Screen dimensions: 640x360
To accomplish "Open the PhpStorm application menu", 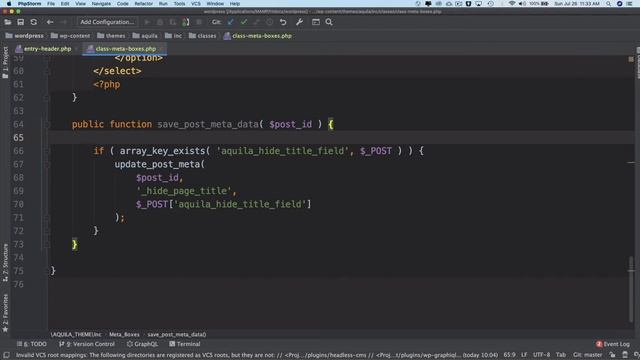I will point(29,4).
